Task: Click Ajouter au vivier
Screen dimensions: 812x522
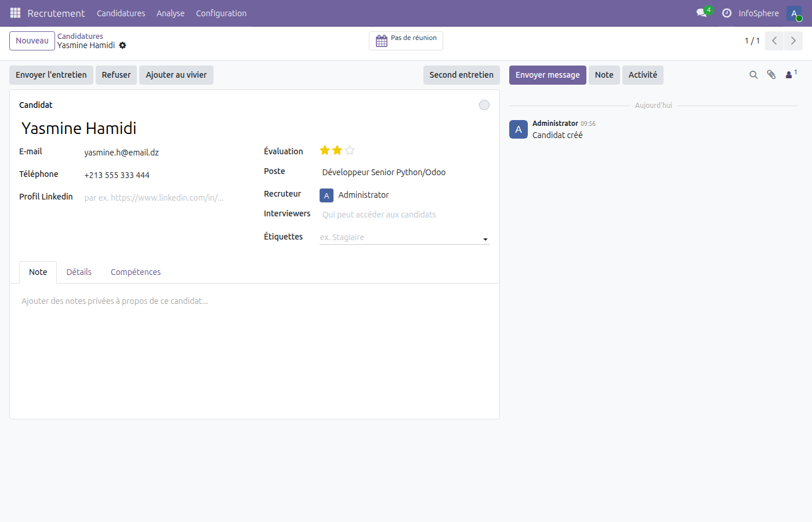Action: [x=176, y=75]
